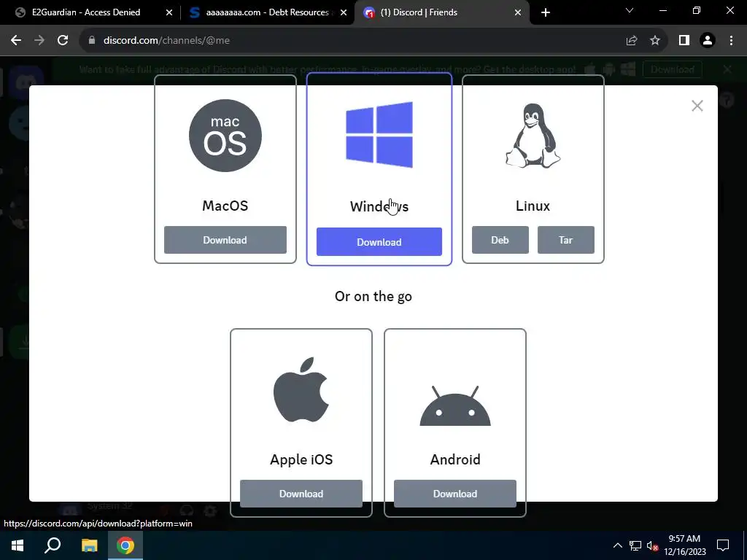Reload the Discord page

(63, 41)
